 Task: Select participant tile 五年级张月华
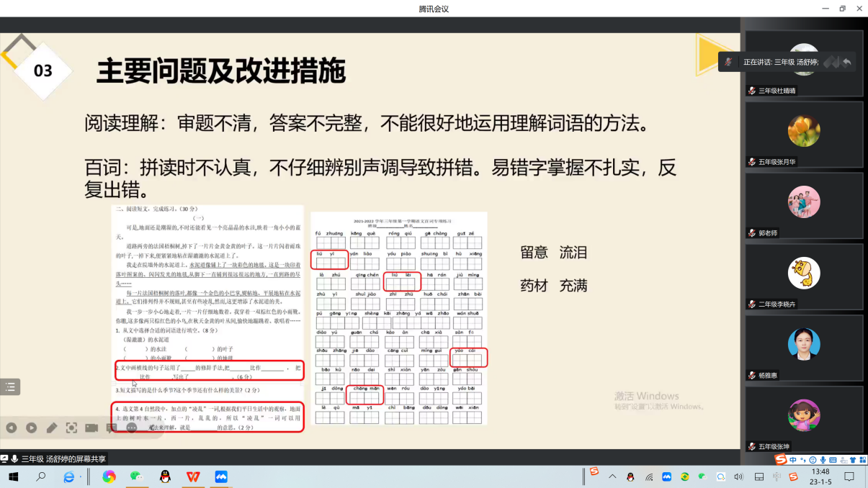[x=804, y=135]
